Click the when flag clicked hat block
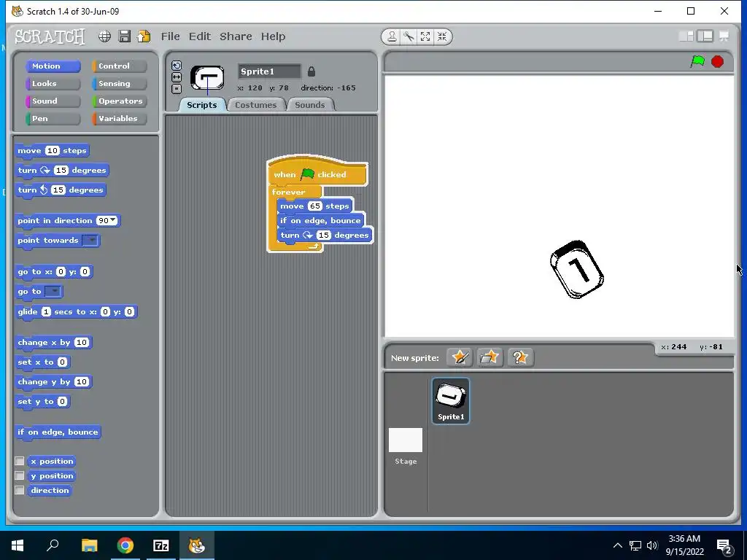The image size is (747, 560). pyautogui.click(x=317, y=174)
